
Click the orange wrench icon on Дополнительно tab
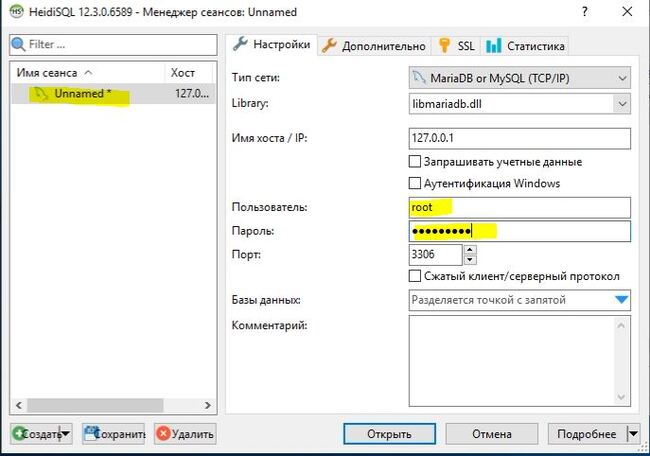pyautogui.click(x=329, y=46)
